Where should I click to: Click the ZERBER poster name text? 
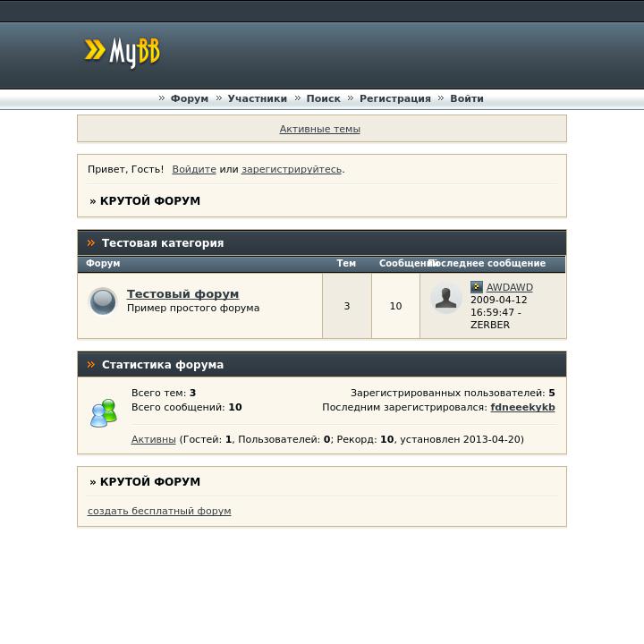(x=490, y=325)
